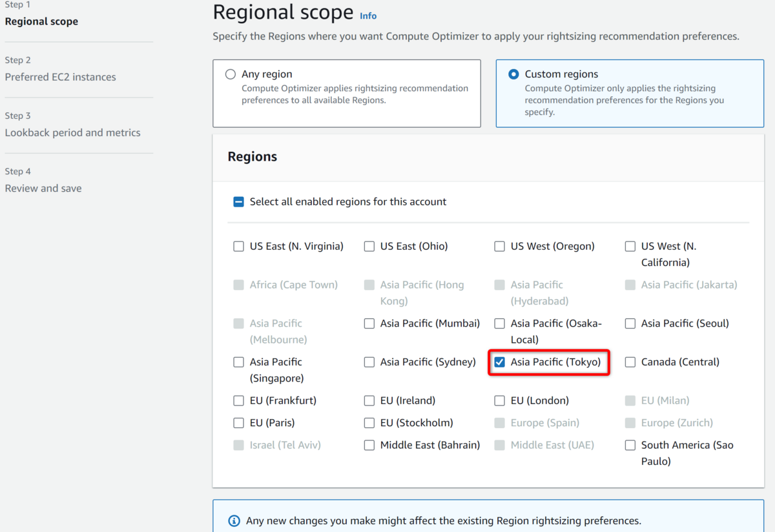
Task: Check the Asia Pacific (Seoul) checkbox
Action: [x=630, y=323]
